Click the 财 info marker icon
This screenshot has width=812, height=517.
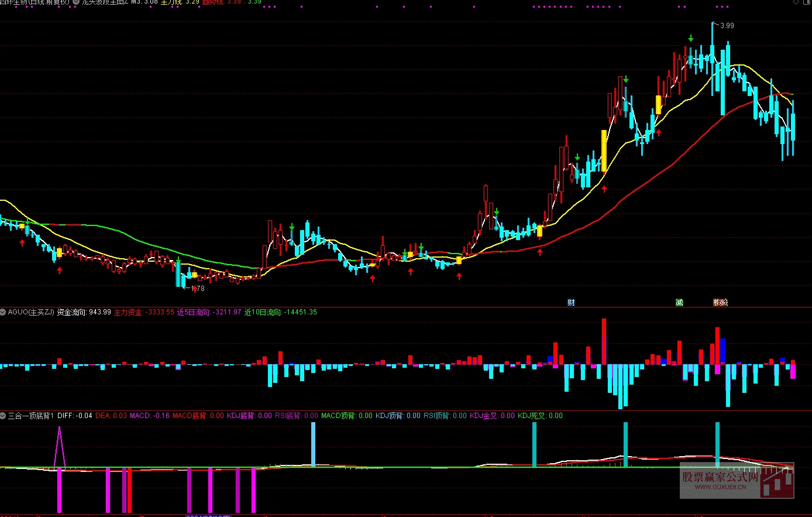click(x=571, y=302)
